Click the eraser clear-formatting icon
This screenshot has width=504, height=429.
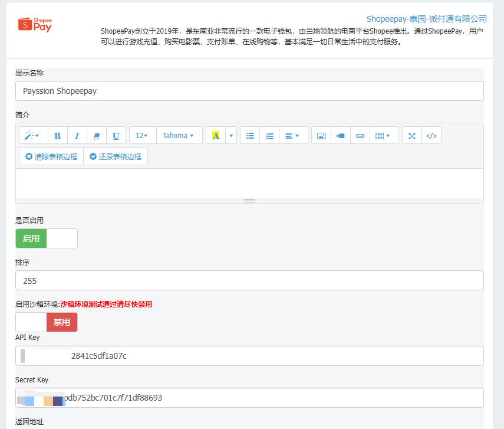(97, 136)
